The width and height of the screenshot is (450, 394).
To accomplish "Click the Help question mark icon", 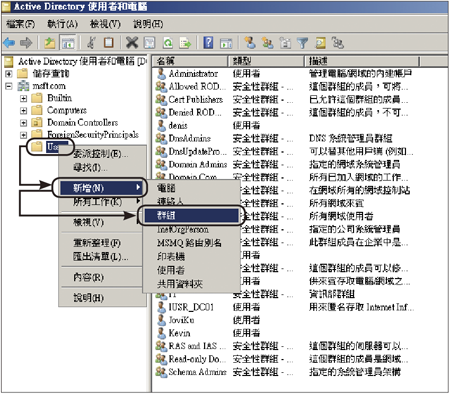I will (x=208, y=43).
